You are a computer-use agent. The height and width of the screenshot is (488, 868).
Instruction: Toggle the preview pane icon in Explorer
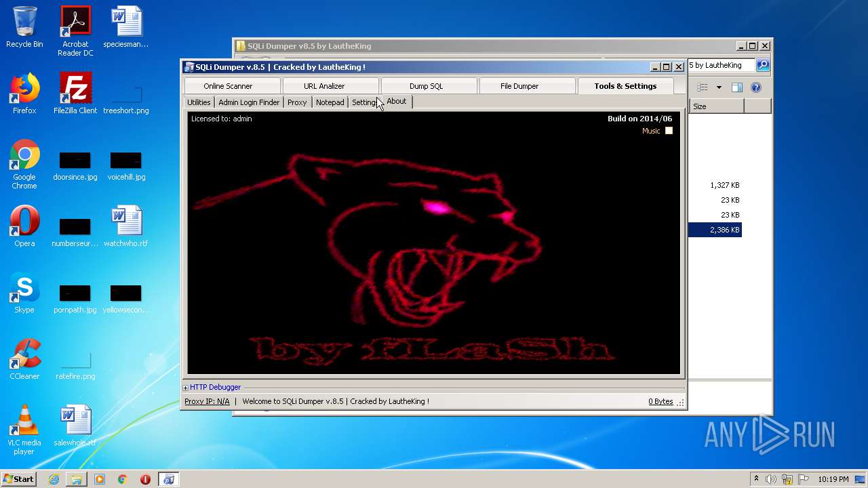737,87
